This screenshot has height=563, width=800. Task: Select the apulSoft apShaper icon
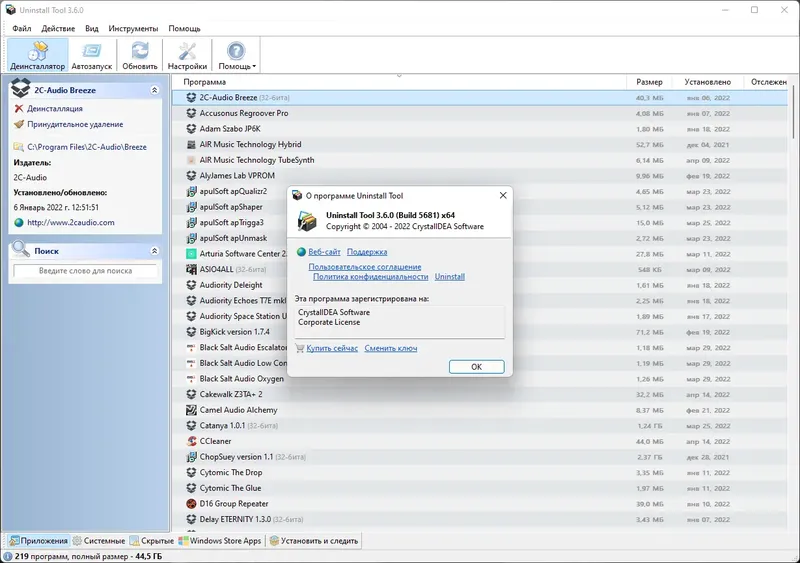click(191, 207)
